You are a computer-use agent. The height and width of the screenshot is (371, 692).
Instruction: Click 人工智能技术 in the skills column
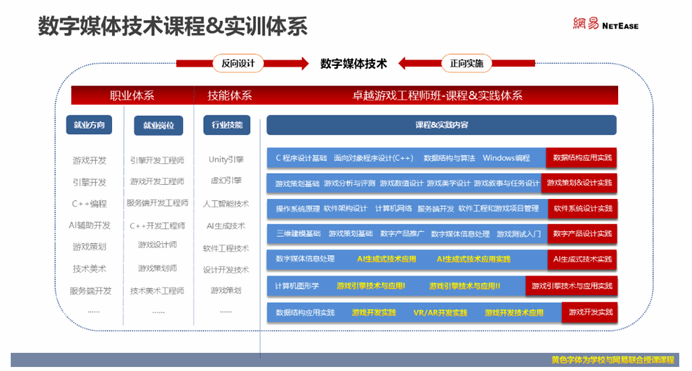click(226, 204)
